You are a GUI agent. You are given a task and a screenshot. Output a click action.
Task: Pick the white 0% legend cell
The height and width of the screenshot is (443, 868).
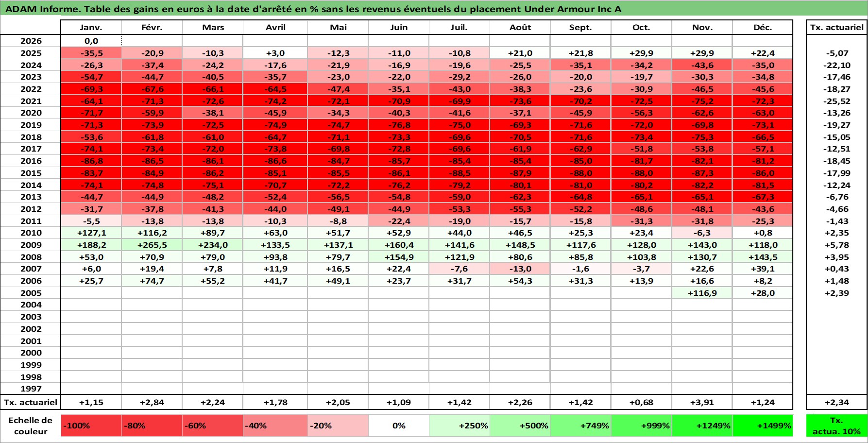click(399, 426)
